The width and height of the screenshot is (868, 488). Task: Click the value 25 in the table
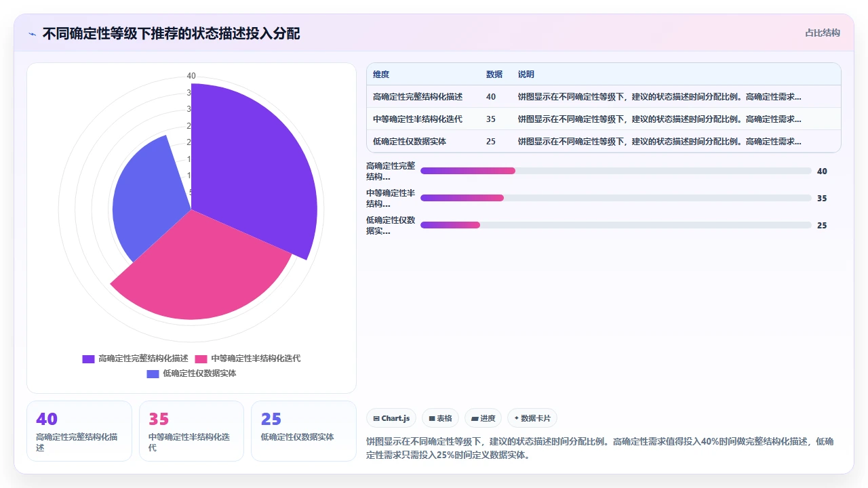pos(491,142)
